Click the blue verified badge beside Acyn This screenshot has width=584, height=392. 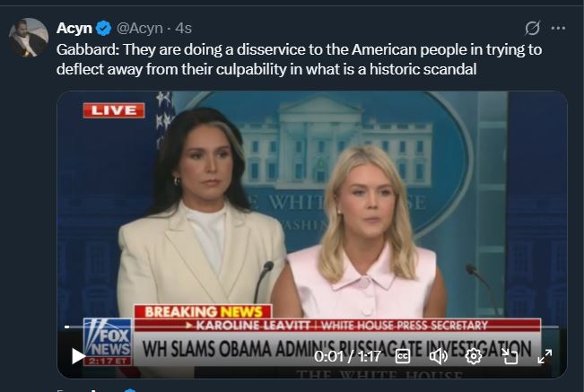(103, 29)
